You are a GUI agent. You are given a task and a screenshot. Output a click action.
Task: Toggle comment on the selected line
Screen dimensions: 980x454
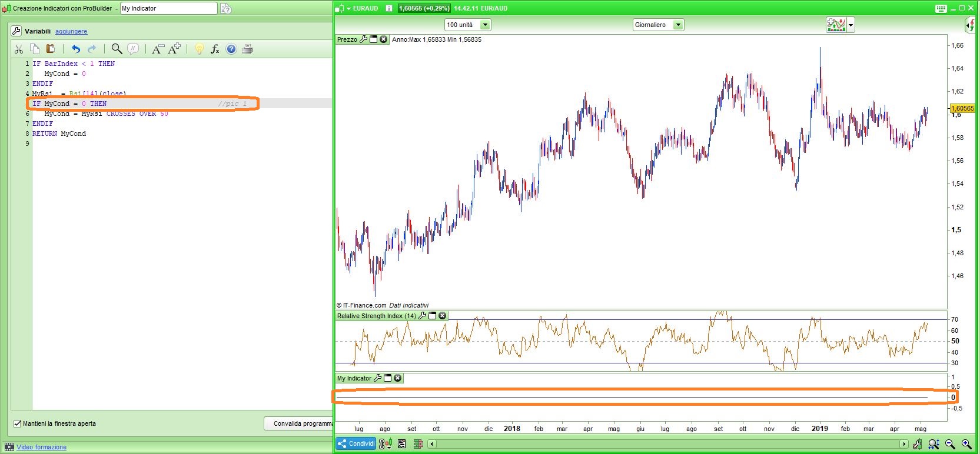[134, 49]
